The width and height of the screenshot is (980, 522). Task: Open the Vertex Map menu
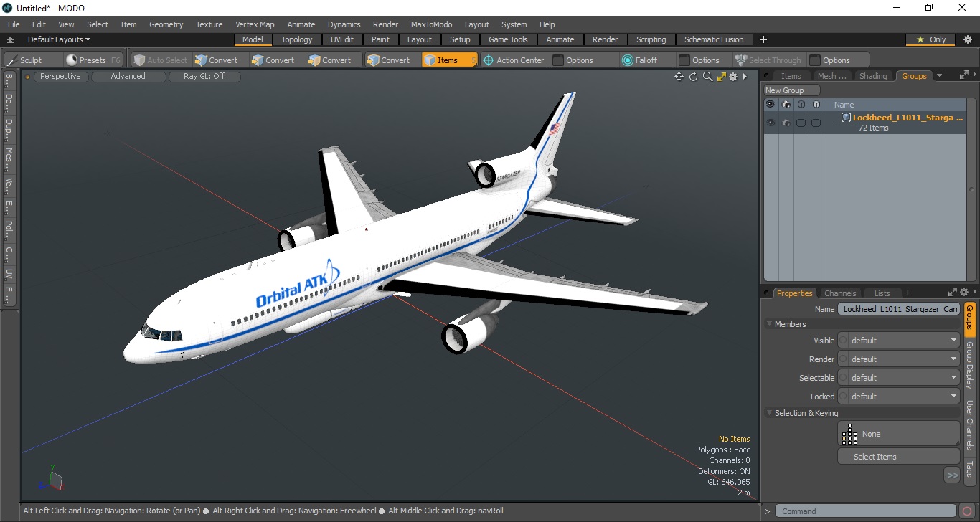coord(255,24)
